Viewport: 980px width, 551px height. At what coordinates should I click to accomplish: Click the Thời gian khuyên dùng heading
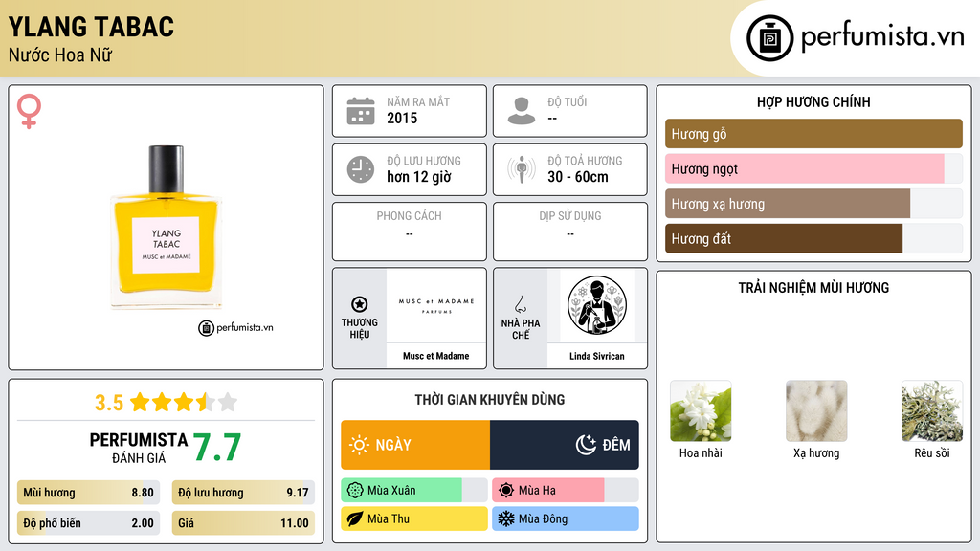490,399
